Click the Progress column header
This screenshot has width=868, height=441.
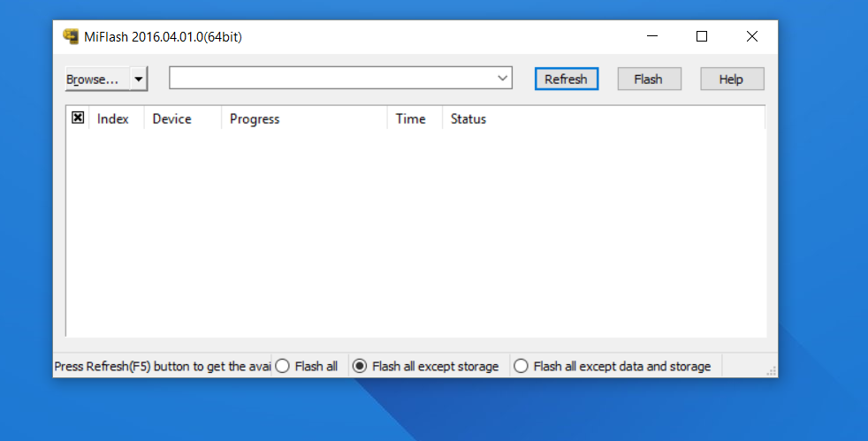[x=255, y=118]
